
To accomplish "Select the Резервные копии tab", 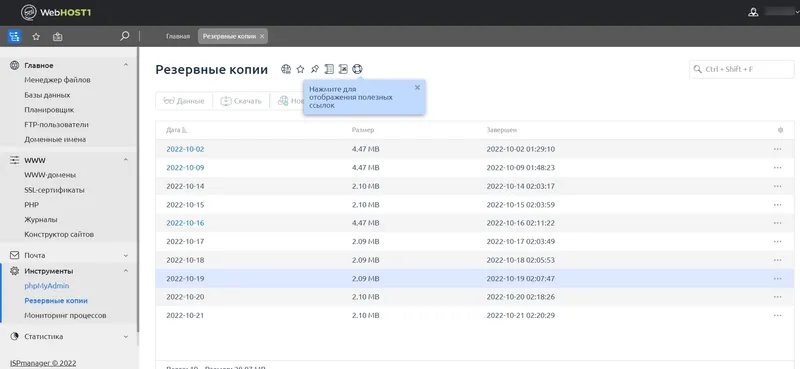I will click(230, 36).
